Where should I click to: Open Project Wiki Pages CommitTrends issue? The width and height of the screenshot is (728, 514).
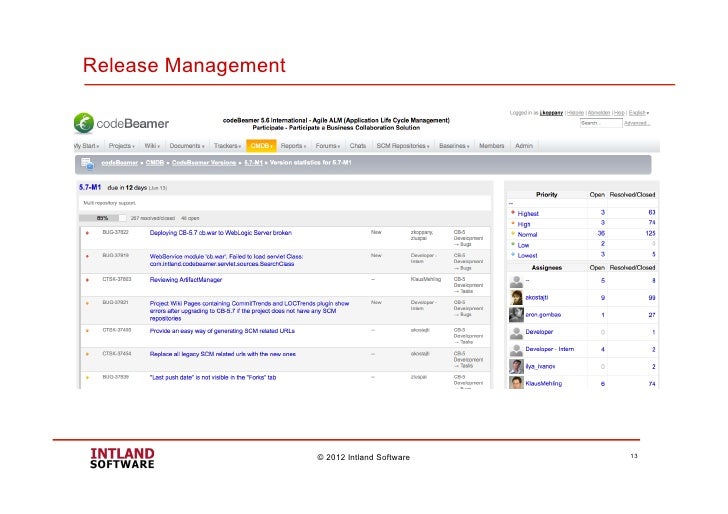[x=249, y=311]
